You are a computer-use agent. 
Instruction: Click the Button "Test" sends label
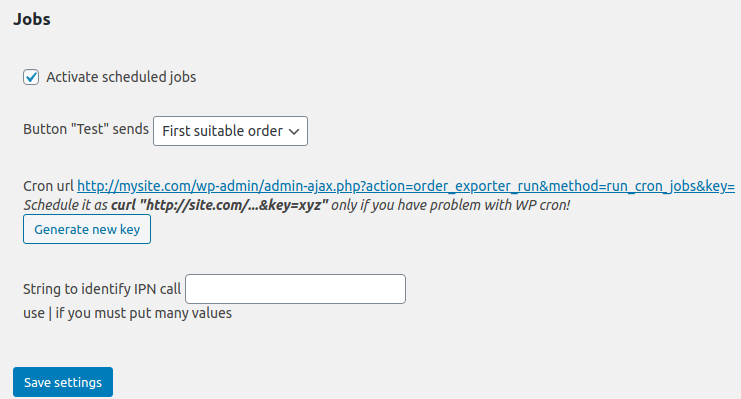coord(86,129)
